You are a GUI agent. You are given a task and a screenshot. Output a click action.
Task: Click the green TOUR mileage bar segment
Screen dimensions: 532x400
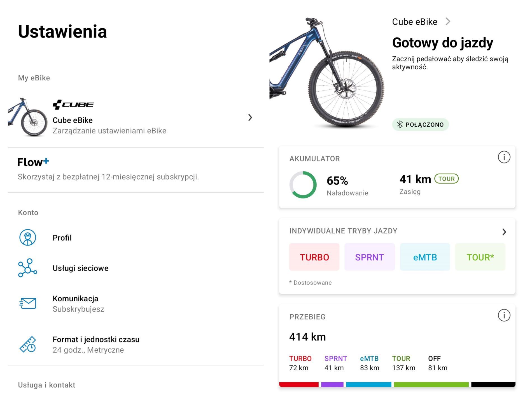(x=431, y=385)
